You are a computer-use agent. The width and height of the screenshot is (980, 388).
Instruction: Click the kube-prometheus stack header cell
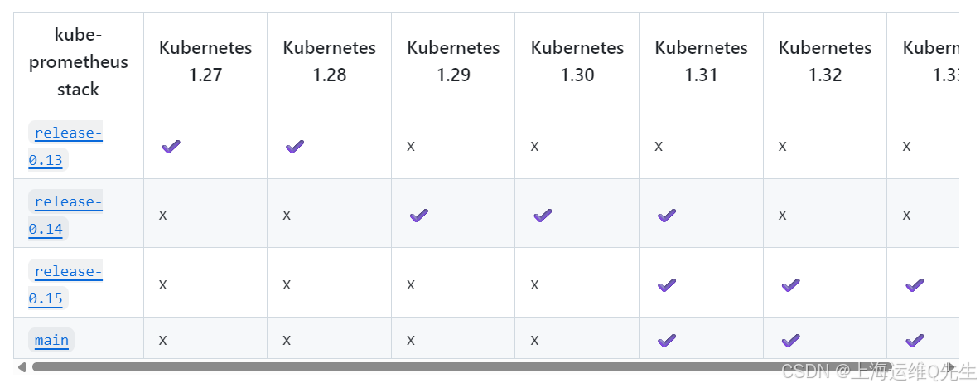tap(79, 61)
